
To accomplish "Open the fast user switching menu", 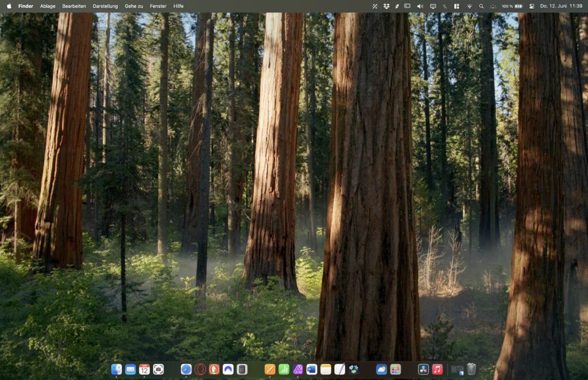I will pyautogui.click(x=532, y=6).
